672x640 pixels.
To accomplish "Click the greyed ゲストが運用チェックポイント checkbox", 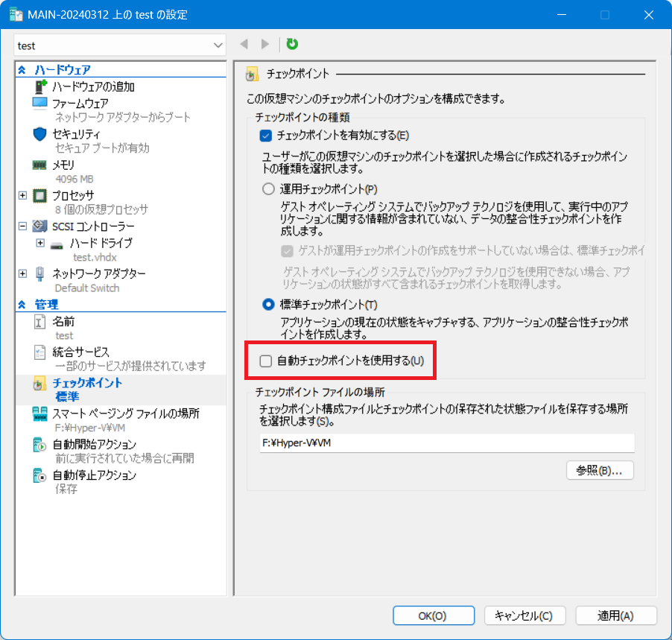I will click(x=287, y=251).
